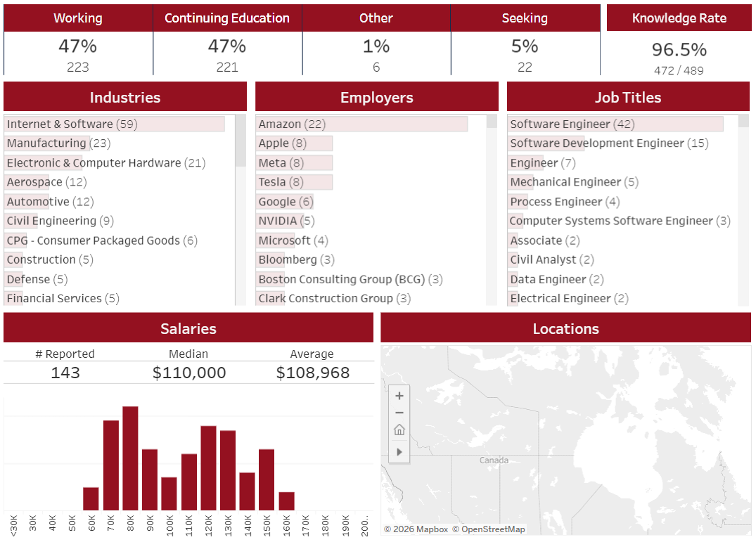Click the Industries list scrollbar thumb

[x=241, y=140]
